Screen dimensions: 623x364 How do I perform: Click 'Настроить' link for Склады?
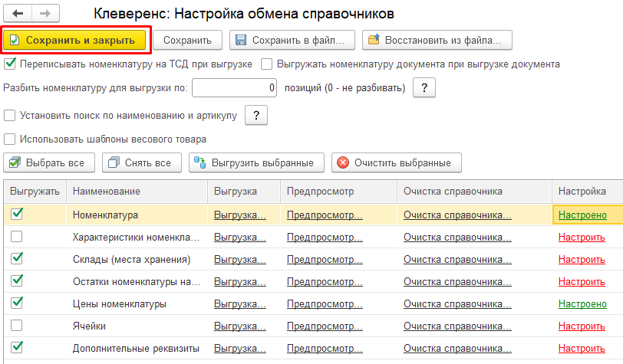[x=582, y=260]
